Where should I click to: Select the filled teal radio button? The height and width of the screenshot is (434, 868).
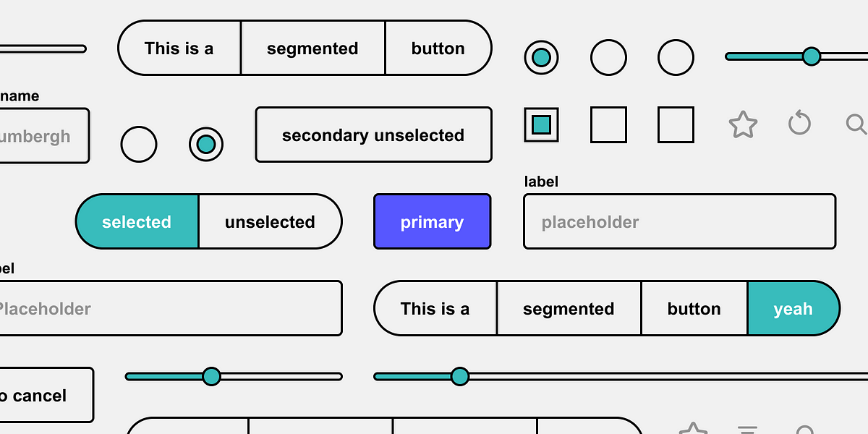541,57
